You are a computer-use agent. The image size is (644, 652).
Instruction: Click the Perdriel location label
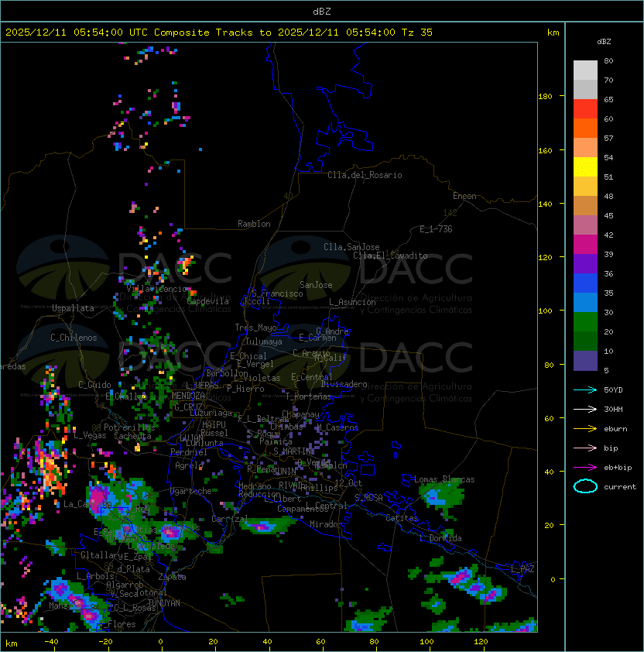click(x=189, y=452)
